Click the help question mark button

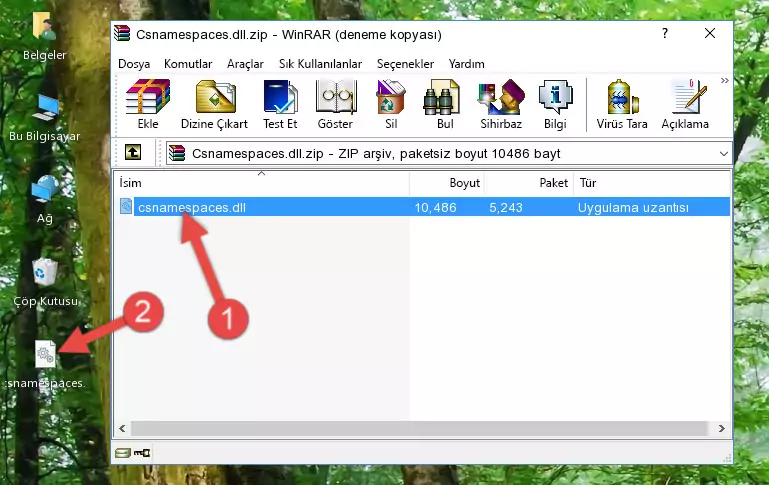665,33
